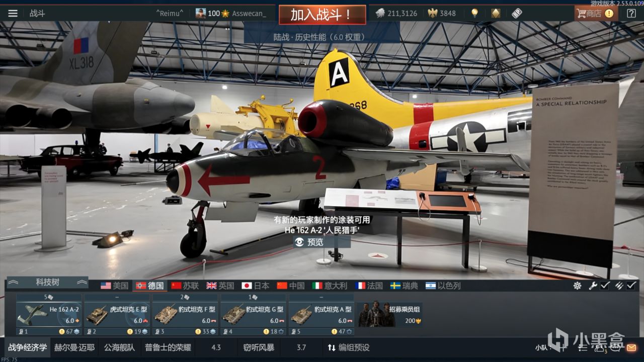
Task: Switch to the 法国 nation tab
Action: click(369, 286)
